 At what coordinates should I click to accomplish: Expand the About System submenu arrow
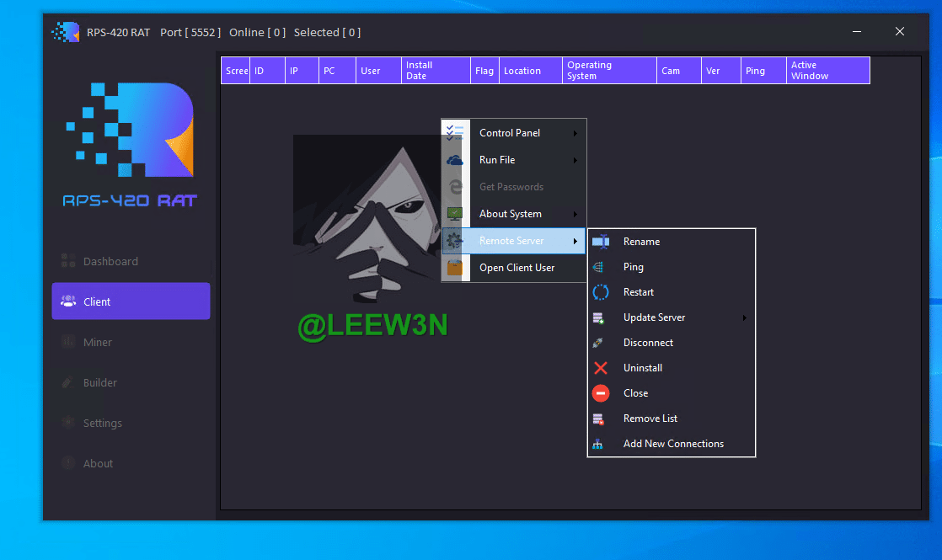pos(575,214)
